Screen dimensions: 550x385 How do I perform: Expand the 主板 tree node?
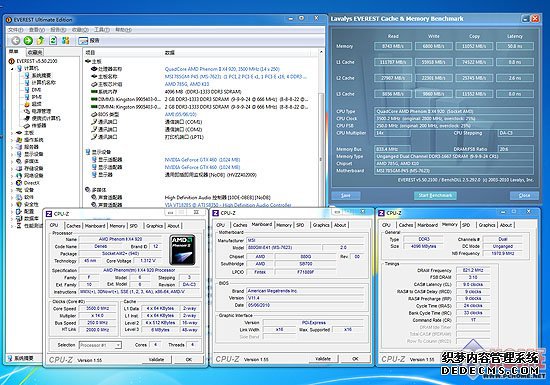12,133
